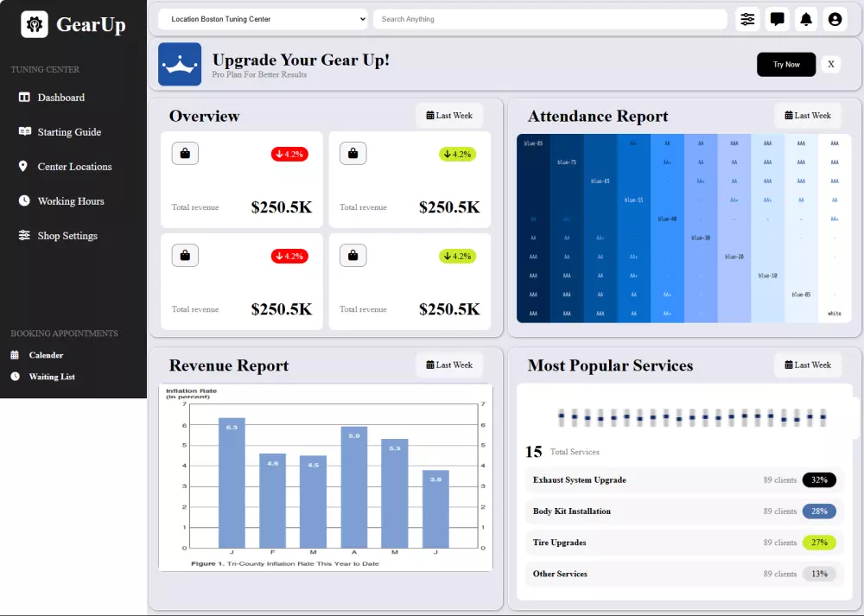
Task: Click the notification bell icon
Action: (806, 19)
